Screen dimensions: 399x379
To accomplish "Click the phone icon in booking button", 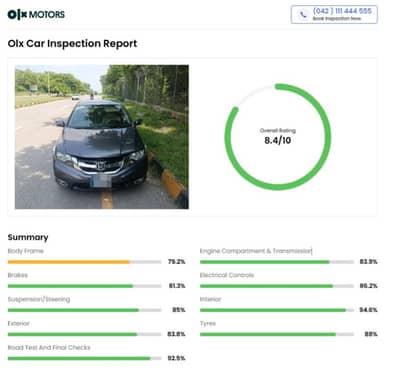I will pos(303,15).
